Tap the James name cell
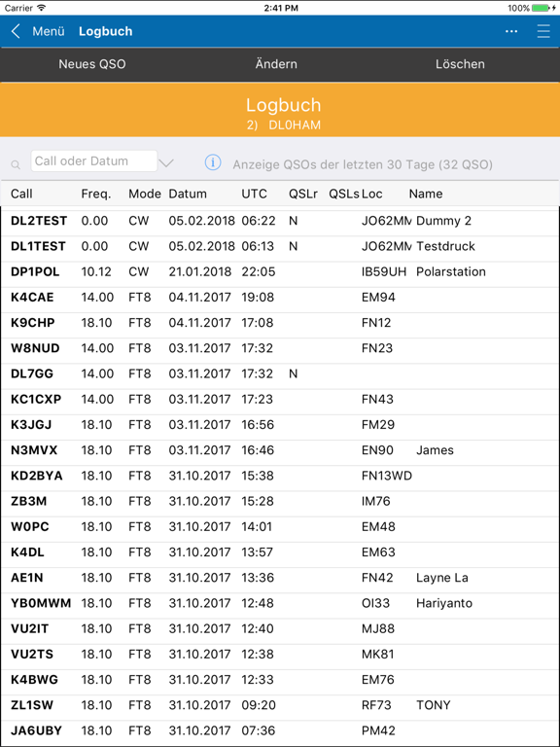This screenshot has width=560, height=747. 435,450
